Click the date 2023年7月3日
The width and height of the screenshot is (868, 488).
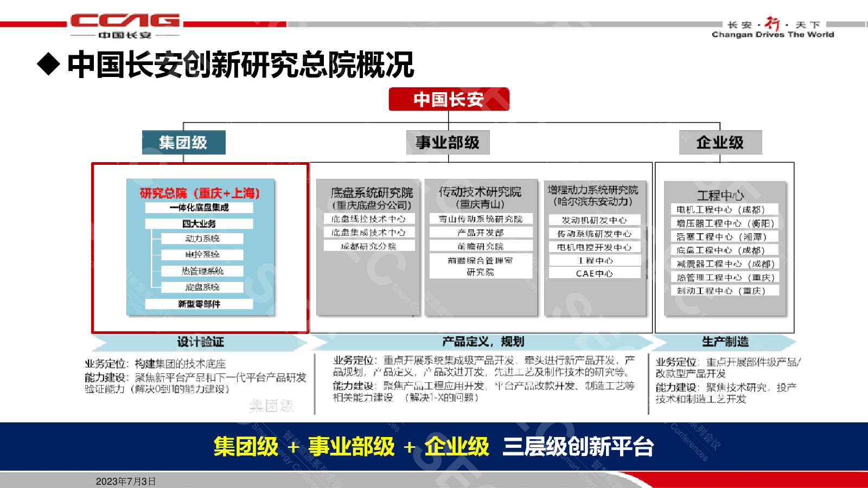click(x=126, y=481)
